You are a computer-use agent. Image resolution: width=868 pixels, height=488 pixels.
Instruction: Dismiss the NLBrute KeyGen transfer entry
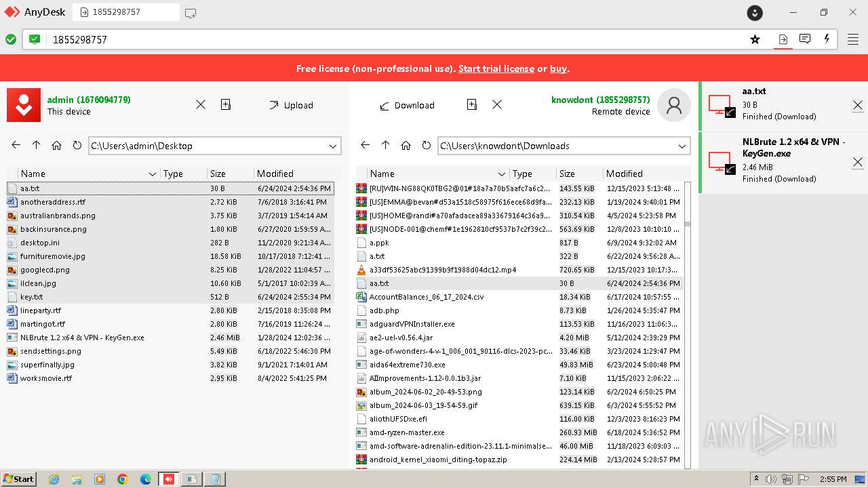pyautogui.click(x=858, y=162)
